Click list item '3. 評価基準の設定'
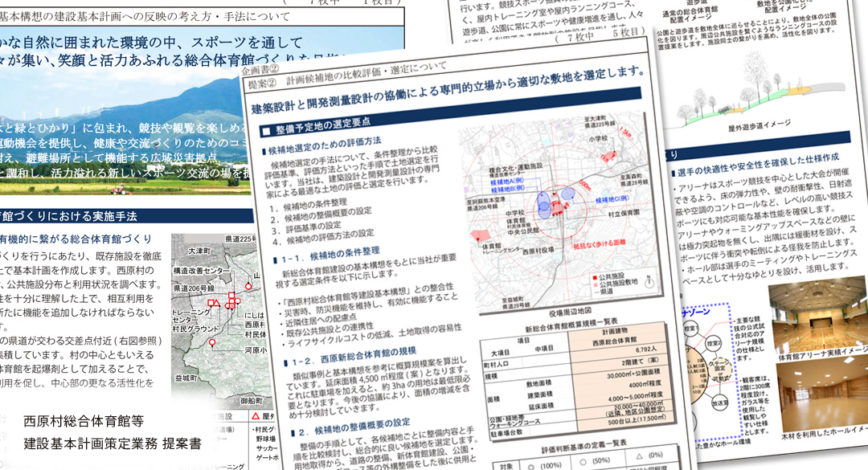The width and height of the screenshot is (868, 470). click(306, 227)
